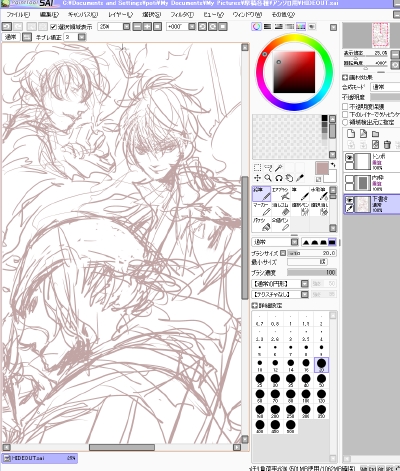The width and height of the screenshot is (400, 471).
Task: Select the binary pen tool
Action: tap(281, 224)
